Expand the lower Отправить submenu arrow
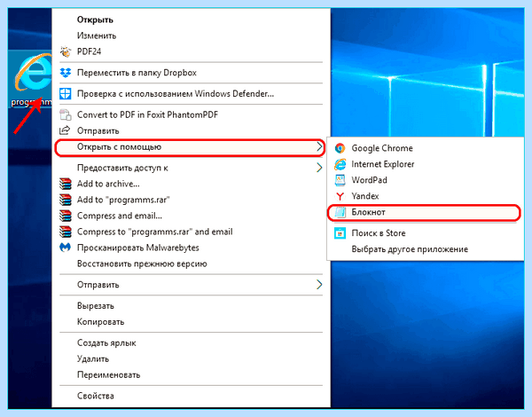This screenshot has width=532, height=417. 319,285
